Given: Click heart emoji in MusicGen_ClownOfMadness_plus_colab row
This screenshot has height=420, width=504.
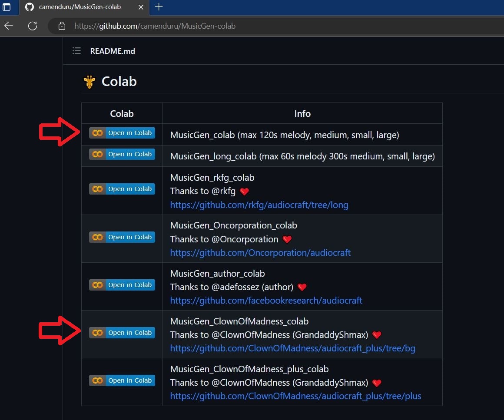Looking at the screenshot, I should pyautogui.click(x=377, y=383).
